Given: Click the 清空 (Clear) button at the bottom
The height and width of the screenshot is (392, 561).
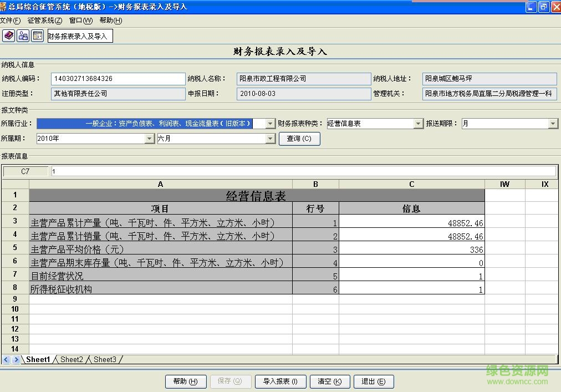Looking at the screenshot, I should [330, 381].
